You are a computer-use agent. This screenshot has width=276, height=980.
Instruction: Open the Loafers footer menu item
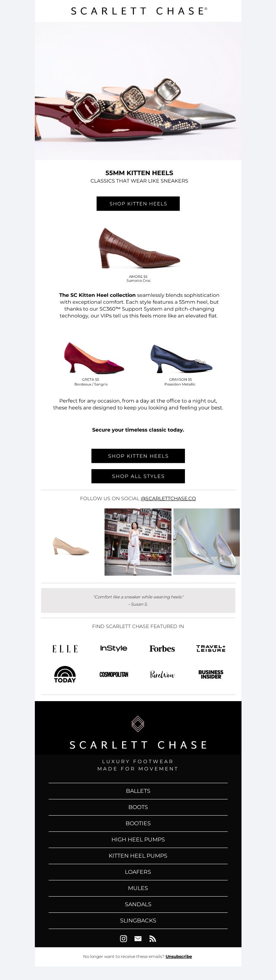click(x=138, y=871)
